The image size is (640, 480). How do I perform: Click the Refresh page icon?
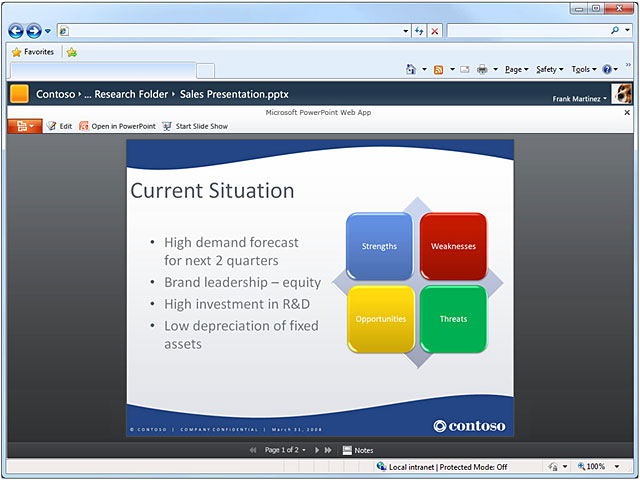[418, 31]
